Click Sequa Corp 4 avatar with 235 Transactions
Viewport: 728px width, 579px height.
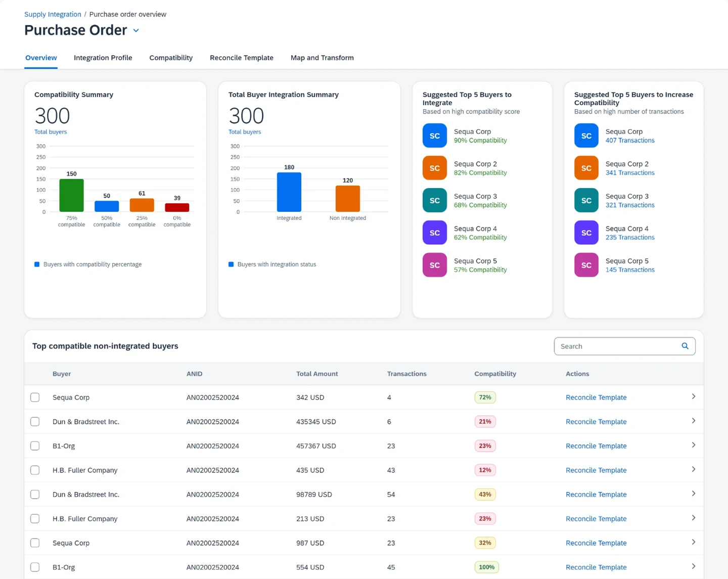(586, 233)
